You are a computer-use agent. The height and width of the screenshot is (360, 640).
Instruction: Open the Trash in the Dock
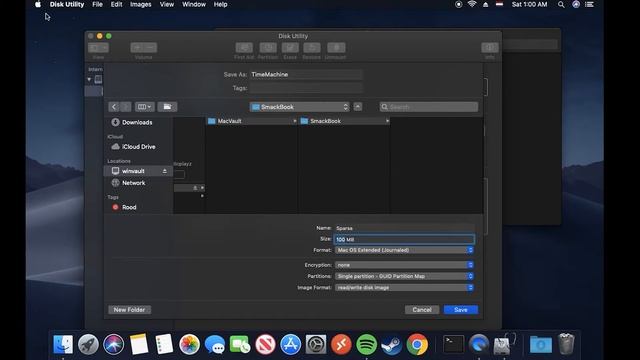pos(566,344)
